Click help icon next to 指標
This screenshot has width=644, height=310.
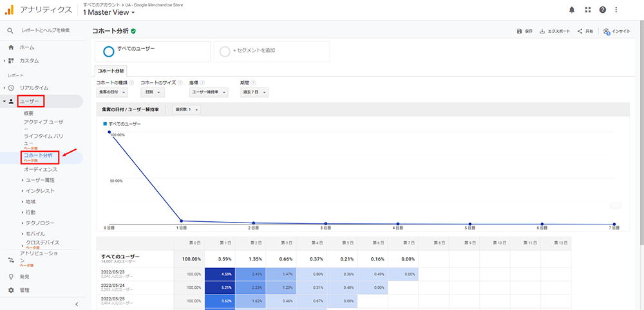203,83
